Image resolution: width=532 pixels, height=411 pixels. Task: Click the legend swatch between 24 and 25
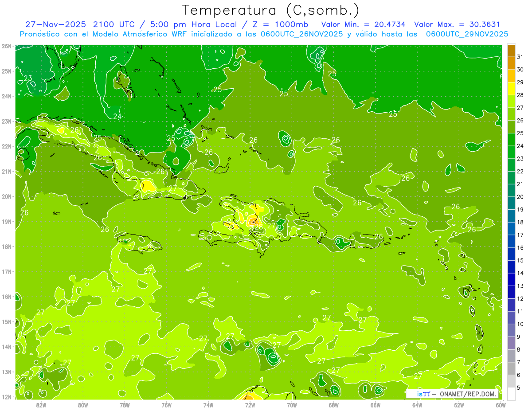coord(511,139)
